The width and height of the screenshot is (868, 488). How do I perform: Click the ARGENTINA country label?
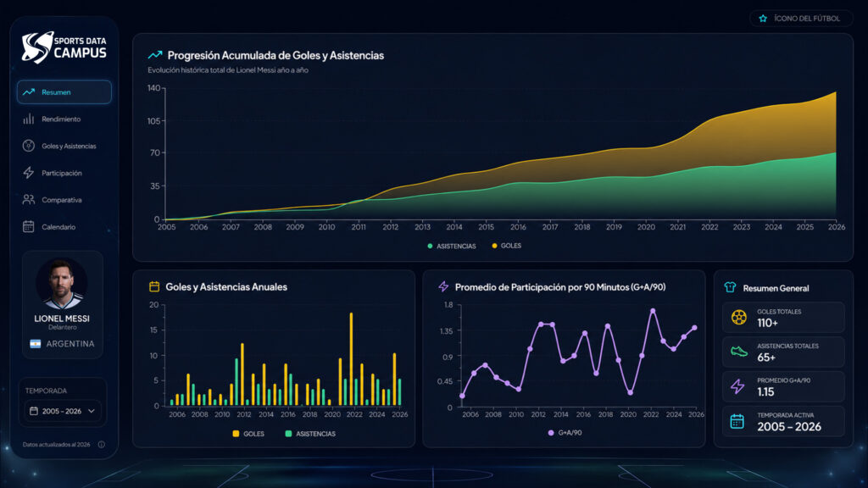click(x=70, y=344)
